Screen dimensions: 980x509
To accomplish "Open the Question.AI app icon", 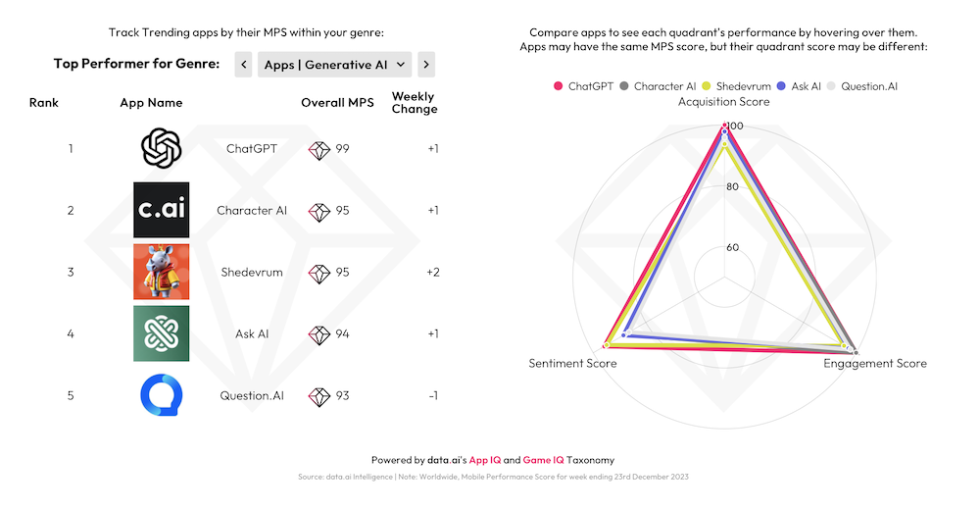I will click(x=162, y=395).
